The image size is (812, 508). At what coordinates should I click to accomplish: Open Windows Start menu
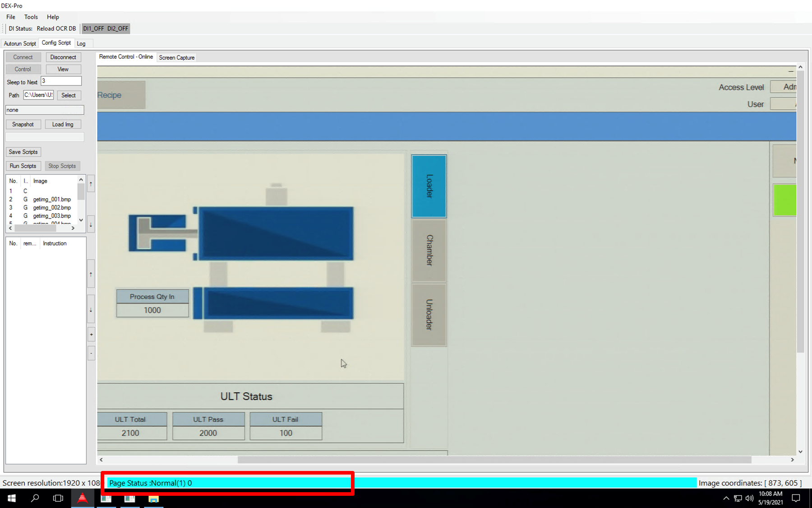click(x=12, y=498)
